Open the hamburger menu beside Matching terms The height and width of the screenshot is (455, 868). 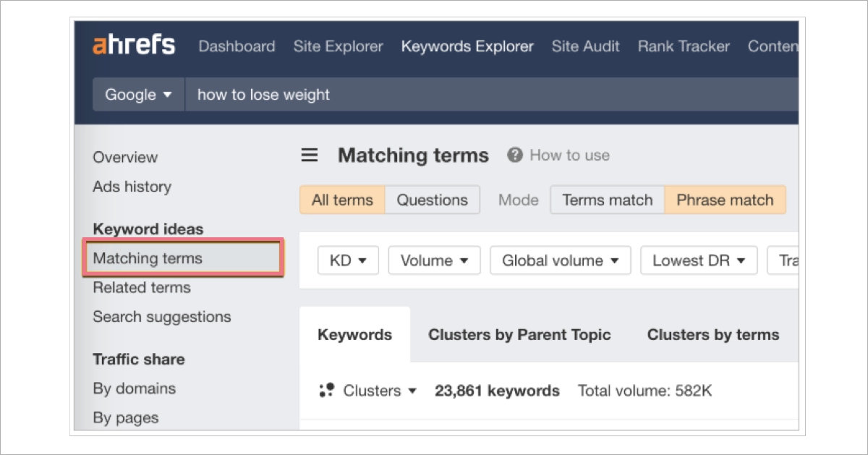(x=310, y=155)
